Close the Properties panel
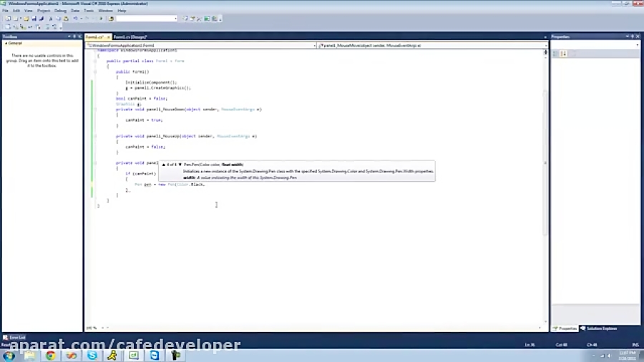Screen dimensions: 644x362 [x=638, y=36]
